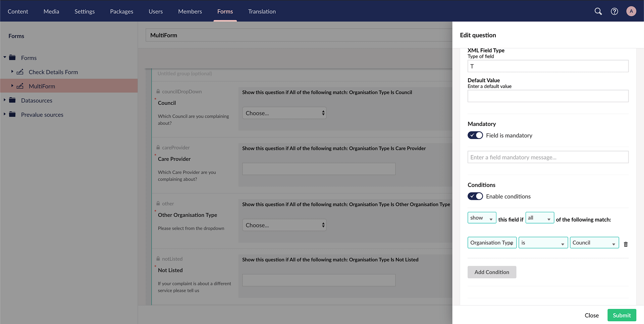The width and height of the screenshot is (644, 324).
Task: Expand the Datasources tree node
Action: pos(5,100)
